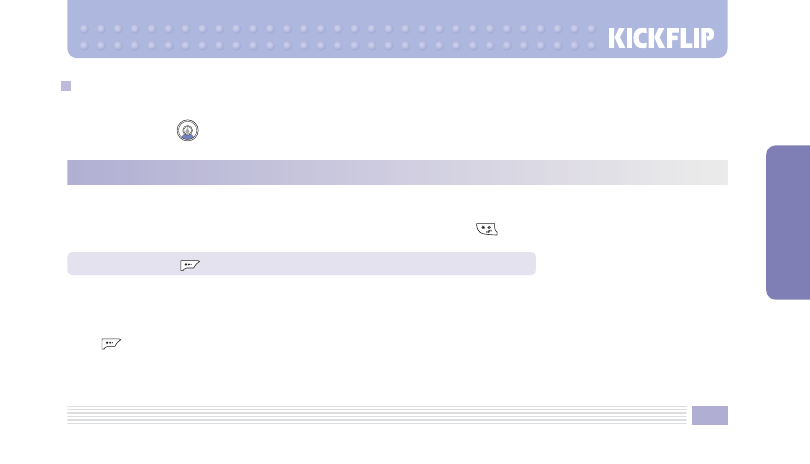Click the circular navigation key icon
The image size is (810, 464).
(x=188, y=130)
